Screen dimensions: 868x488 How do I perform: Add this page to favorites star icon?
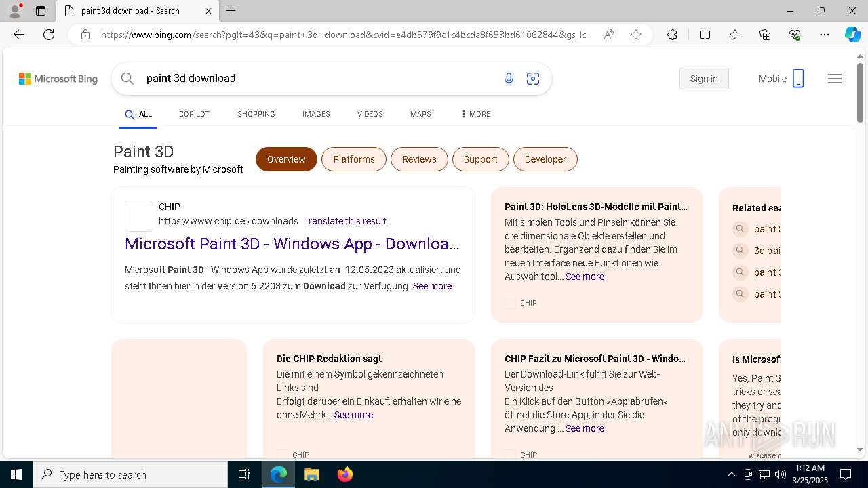(x=636, y=35)
